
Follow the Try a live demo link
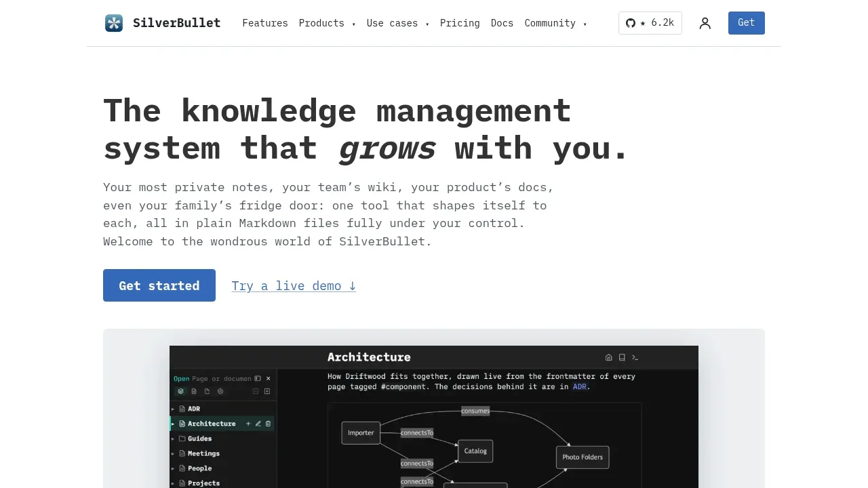click(x=294, y=286)
